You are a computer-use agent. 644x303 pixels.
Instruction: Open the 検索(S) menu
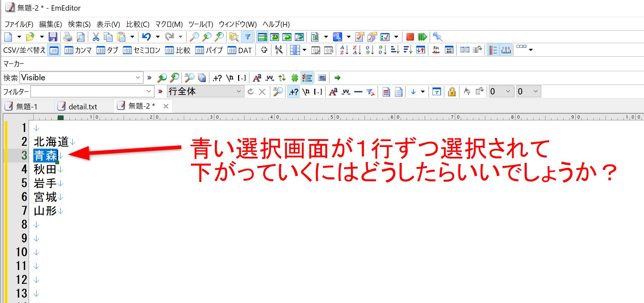click(79, 24)
